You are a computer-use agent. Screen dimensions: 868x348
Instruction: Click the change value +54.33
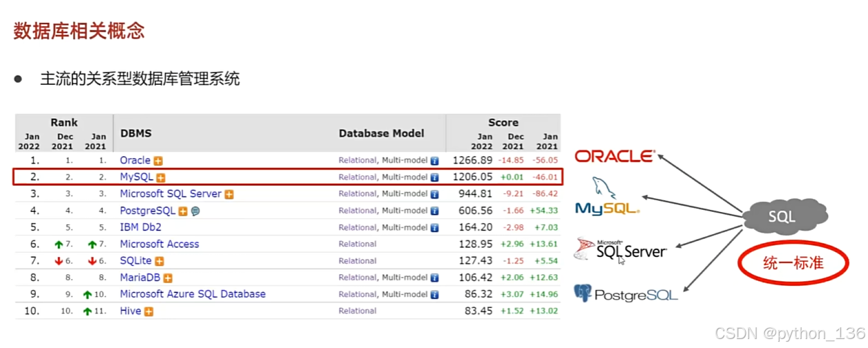543,211
